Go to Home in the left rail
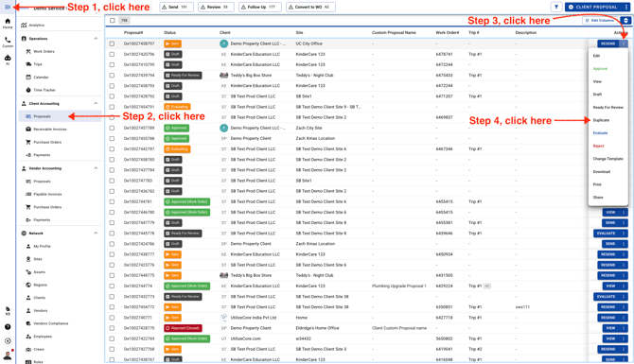This screenshot has height=364, width=634. pos(8,24)
